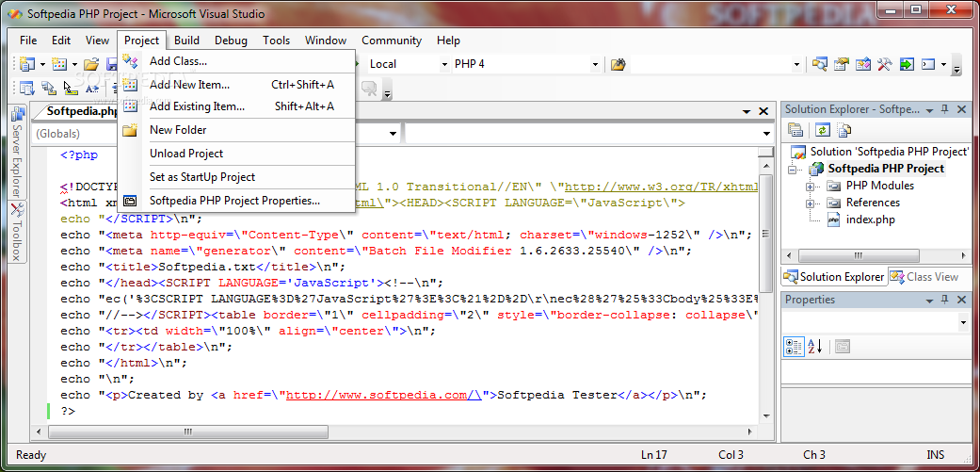Click the first icon on the text editor toolbar
The width and height of the screenshot is (980, 472).
point(27,89)
